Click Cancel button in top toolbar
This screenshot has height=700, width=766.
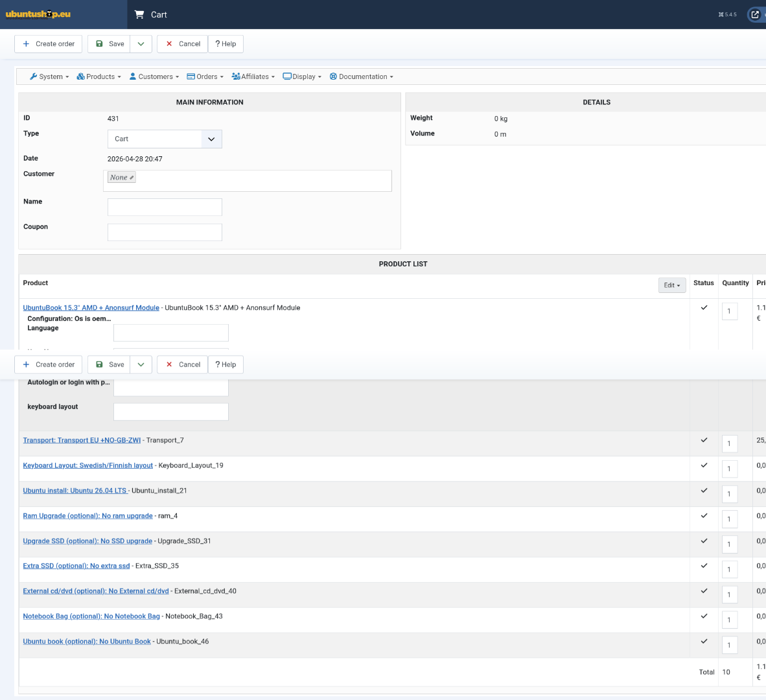182,44
